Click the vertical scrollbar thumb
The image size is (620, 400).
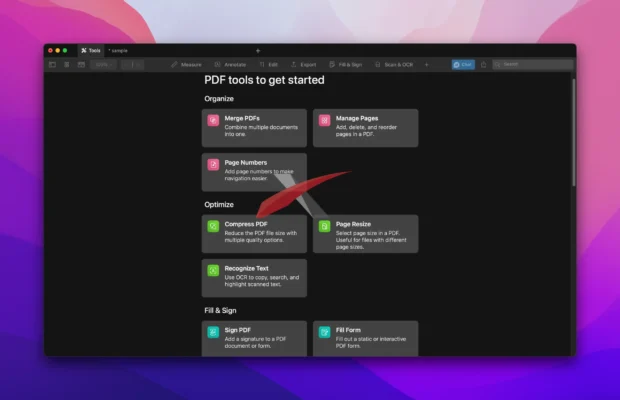(574, 132)
